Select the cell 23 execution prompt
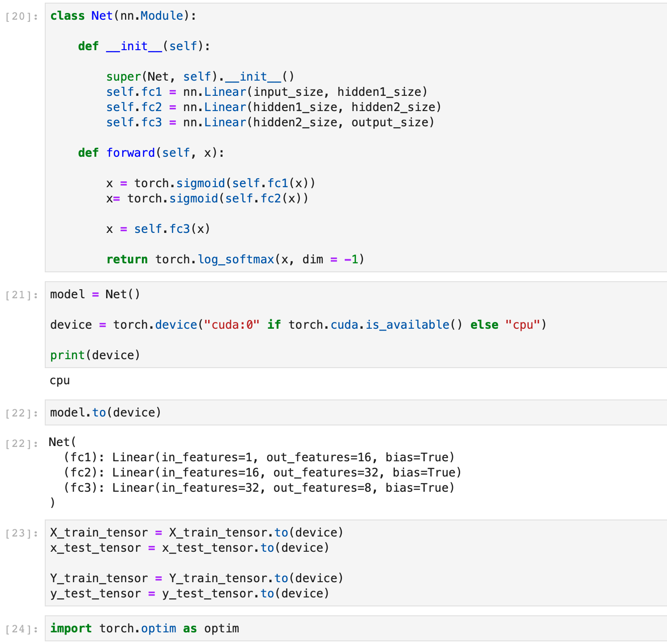The width and height of the screenshot is (667, 644). point(21,533)
